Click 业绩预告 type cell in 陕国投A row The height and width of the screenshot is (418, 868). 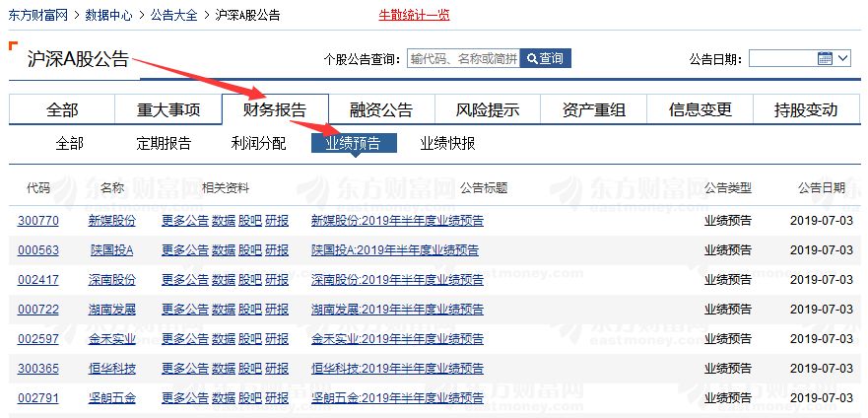728,250
